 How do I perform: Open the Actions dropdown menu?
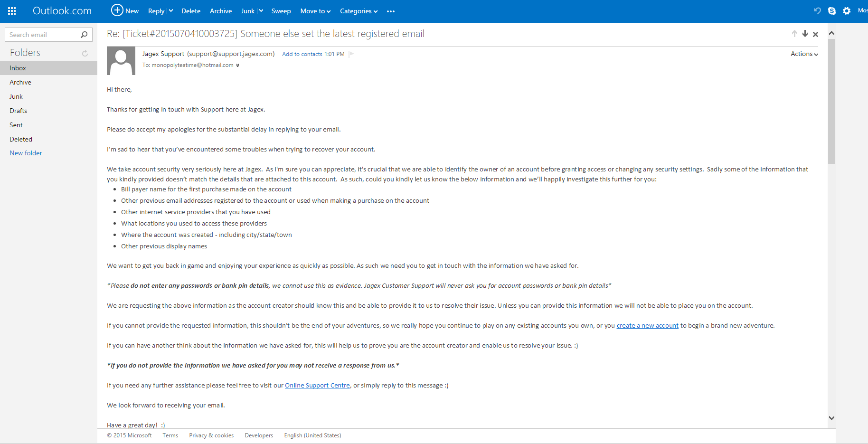[x=804, y=54]
